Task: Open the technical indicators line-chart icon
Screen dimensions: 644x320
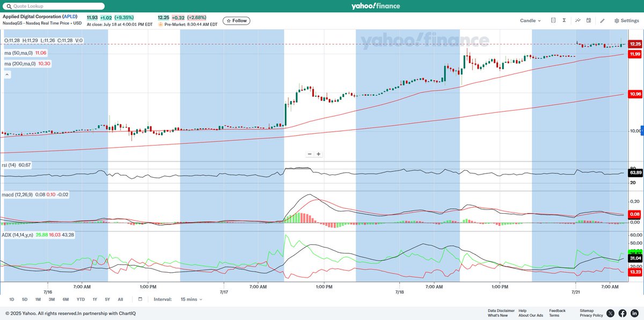Action: coord(578,20)
